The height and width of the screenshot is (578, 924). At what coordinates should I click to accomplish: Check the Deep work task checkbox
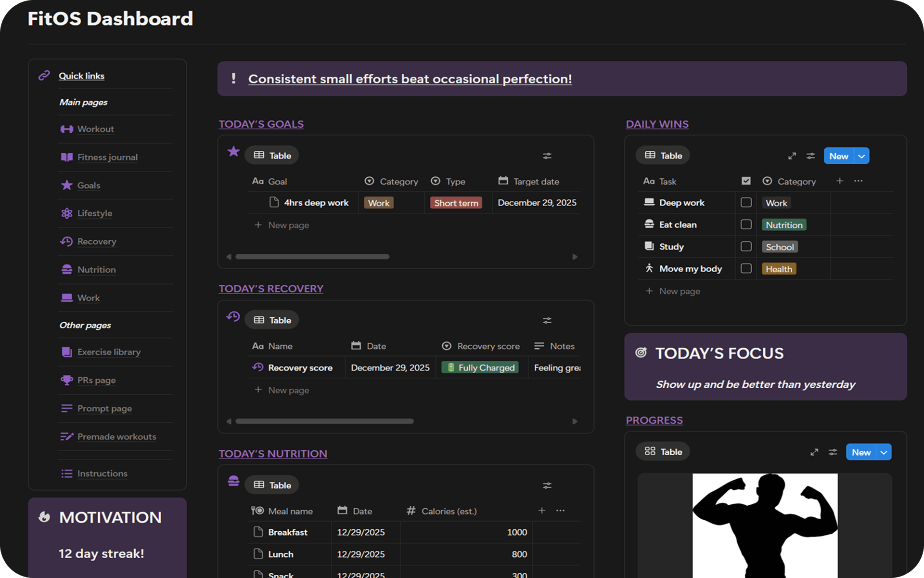(x=745, y=203)
